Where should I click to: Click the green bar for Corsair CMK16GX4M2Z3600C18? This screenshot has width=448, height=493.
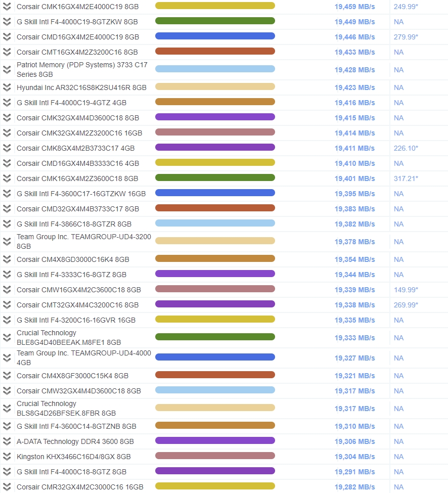[x=215, y=177]
